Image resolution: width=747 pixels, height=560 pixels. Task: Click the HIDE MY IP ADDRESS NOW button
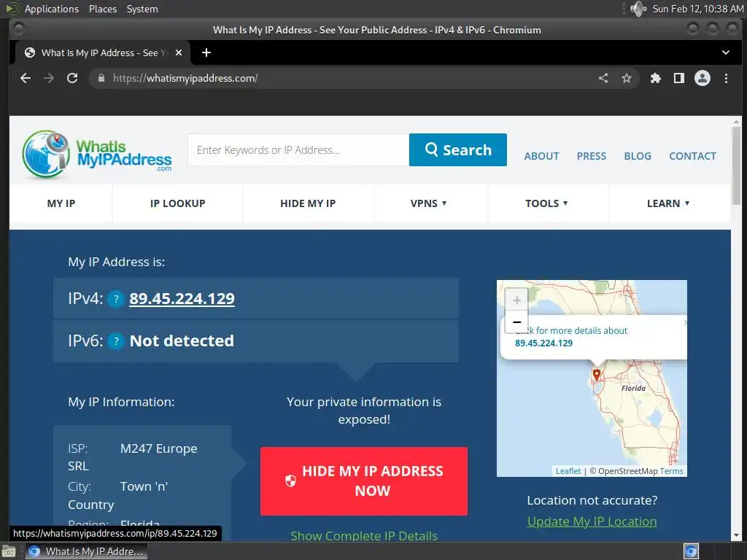pos(364,481)
